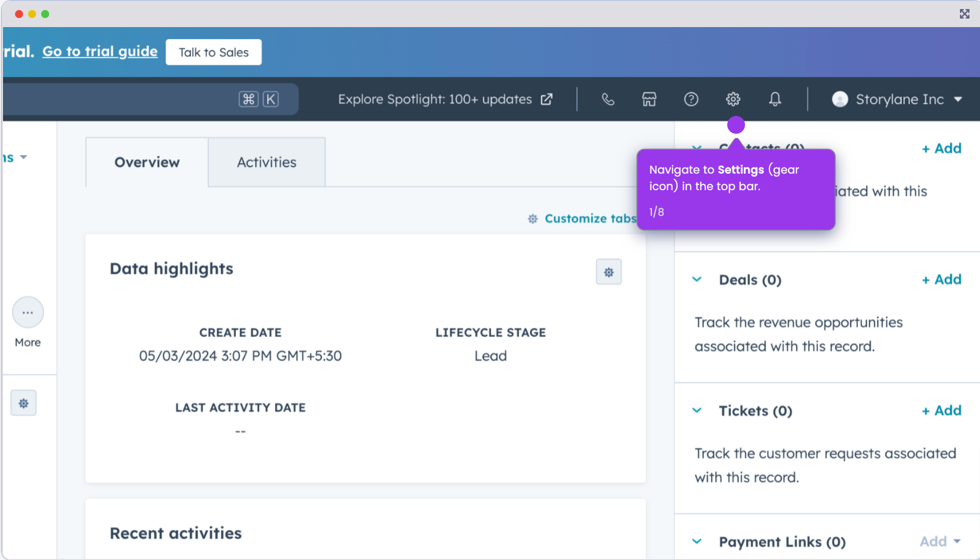This screenshot has width=980, height=560.
Task: Open the Settings gear icon in top bar
Action: point(733,99)
